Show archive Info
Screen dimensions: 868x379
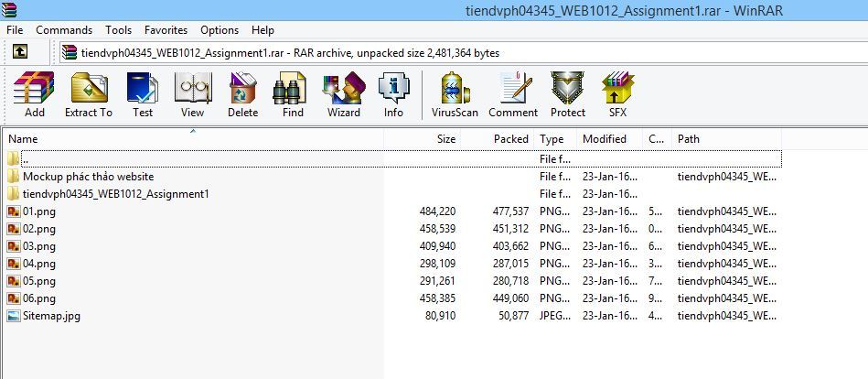click(393, 88)
